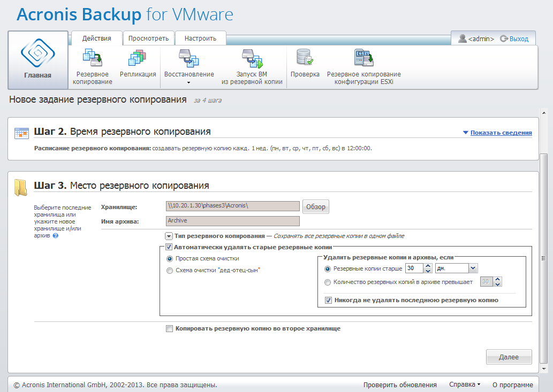Increase backup count stepper value
The image size is (553, 392).
click(498, 279)
